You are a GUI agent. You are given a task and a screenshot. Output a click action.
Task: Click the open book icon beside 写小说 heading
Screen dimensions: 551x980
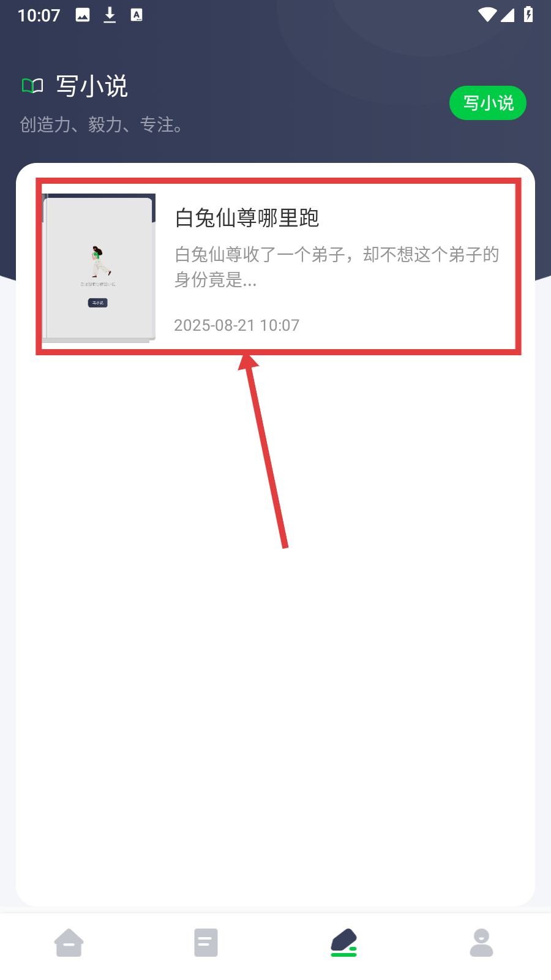click(x=32, y=86)
